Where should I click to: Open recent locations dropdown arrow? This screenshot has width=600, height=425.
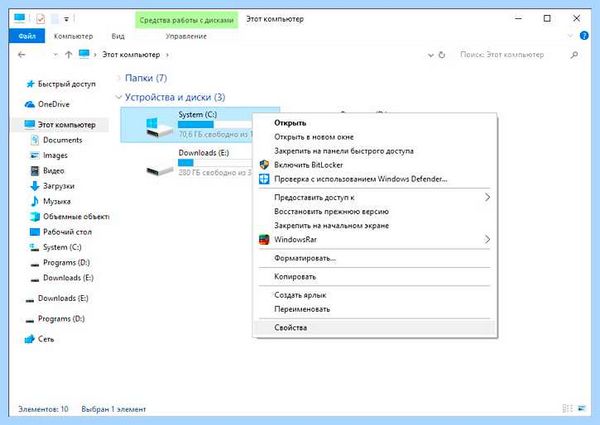pos(55,55)
